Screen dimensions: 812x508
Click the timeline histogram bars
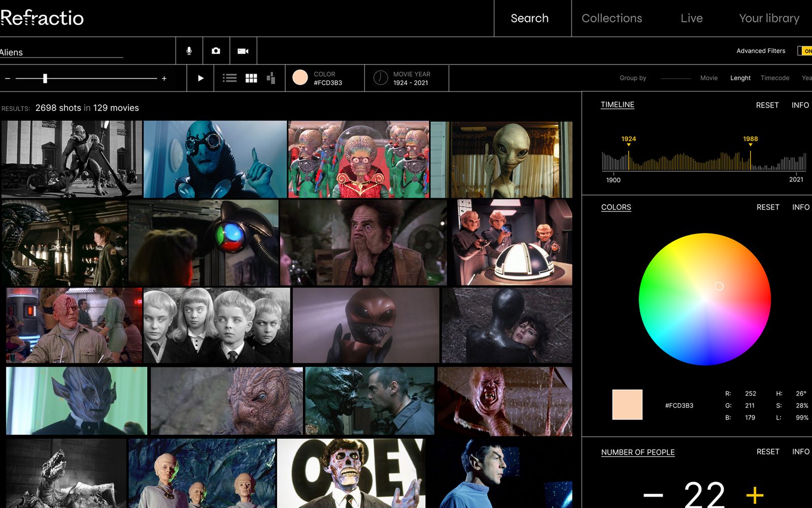[704, 161]
